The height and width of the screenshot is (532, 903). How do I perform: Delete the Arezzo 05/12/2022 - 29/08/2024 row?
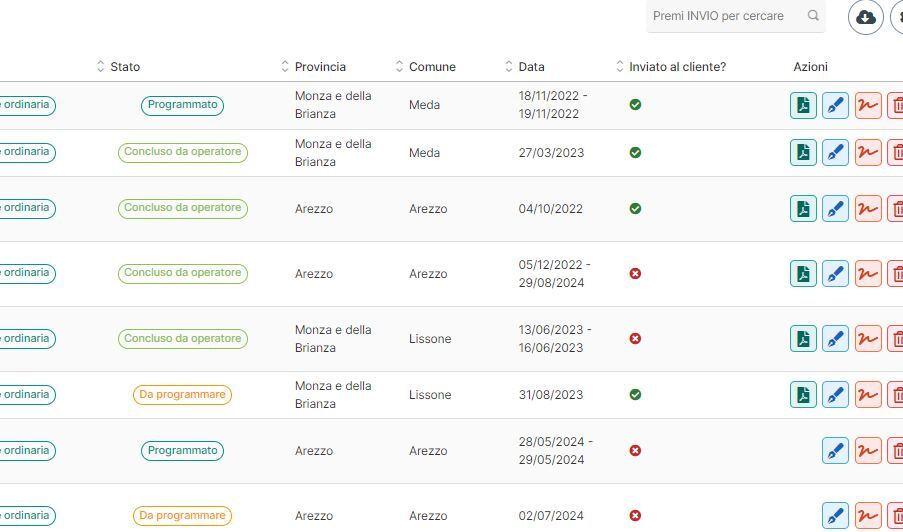(x=896, y=274)
